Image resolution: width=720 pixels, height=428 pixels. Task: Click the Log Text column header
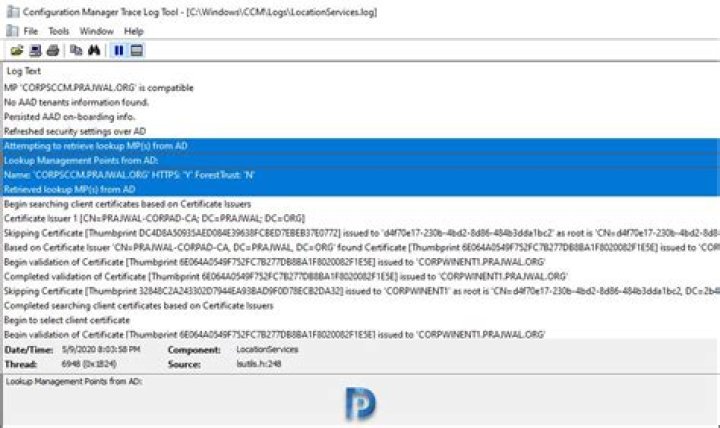point(24,71)
